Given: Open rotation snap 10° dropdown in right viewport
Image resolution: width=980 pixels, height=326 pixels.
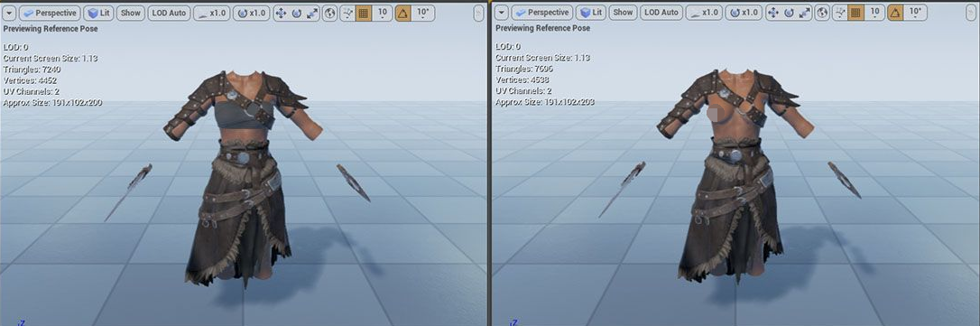Looking at the screenshot, I should tap(915, 13).
